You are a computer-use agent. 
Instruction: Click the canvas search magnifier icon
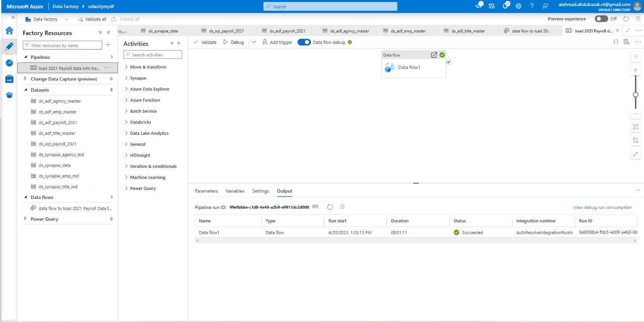click(636, 57)
